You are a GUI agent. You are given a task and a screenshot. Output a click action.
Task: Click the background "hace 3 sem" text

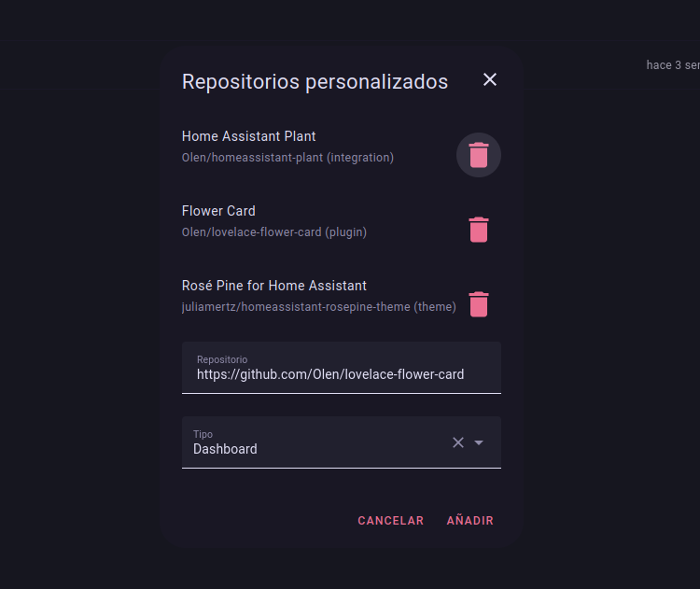click(x=672, y=65)
